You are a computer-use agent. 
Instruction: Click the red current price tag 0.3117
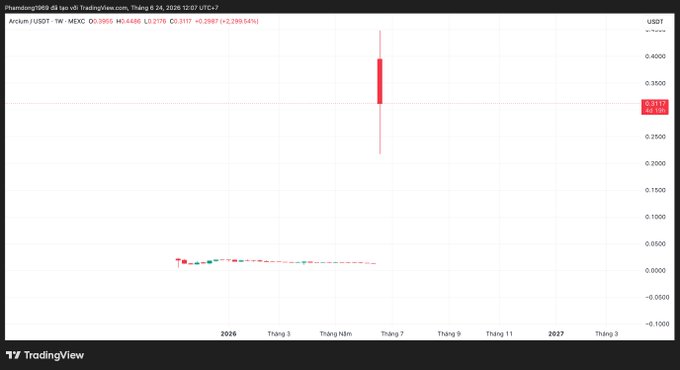[x=655, y=104]
